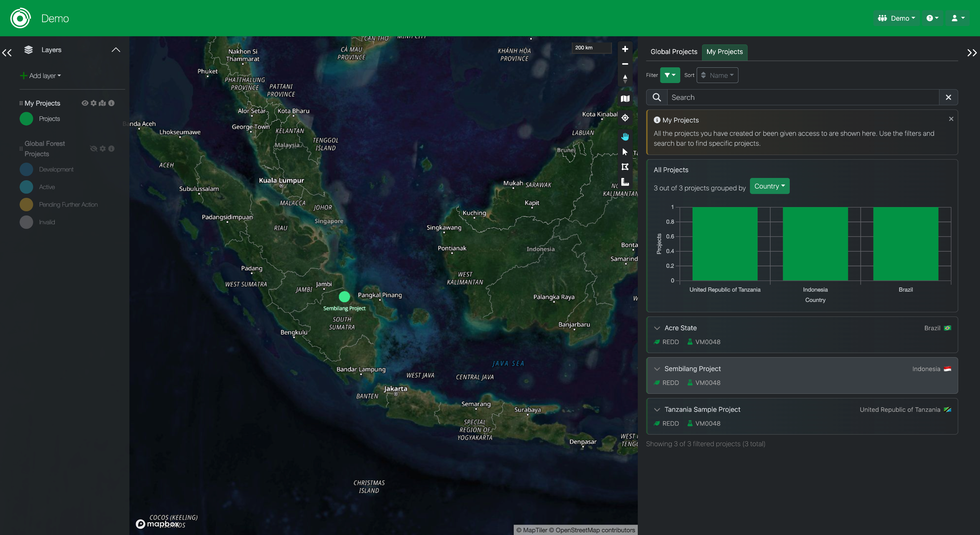Open the Filter button
980x535 pixels.
670,75
